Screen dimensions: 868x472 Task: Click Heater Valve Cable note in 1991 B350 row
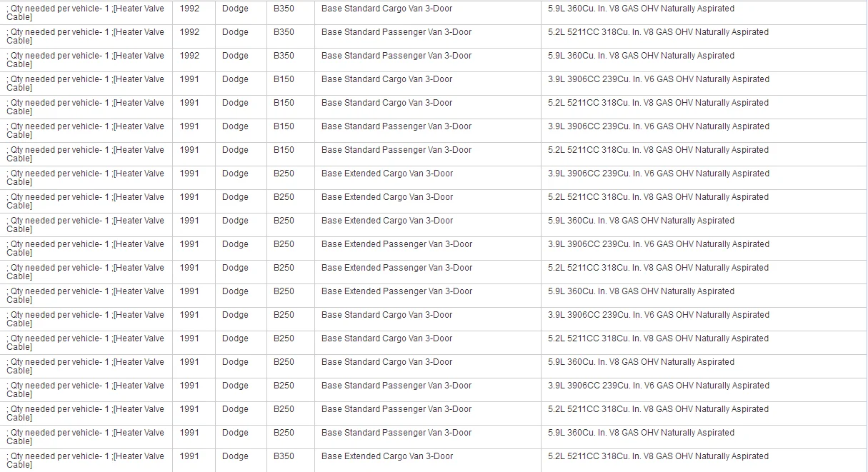(x=86, y=461)
